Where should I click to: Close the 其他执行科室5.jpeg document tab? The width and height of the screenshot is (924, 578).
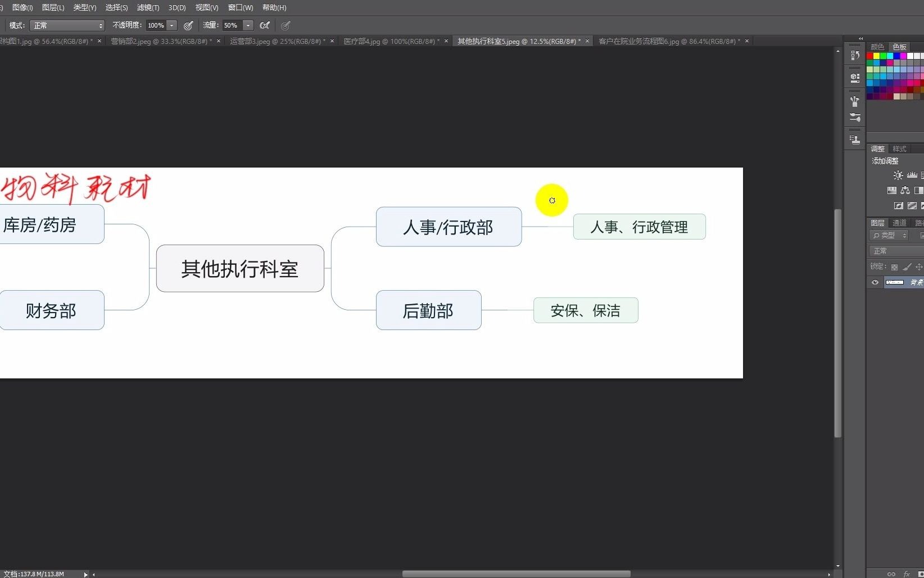(587, 41)
